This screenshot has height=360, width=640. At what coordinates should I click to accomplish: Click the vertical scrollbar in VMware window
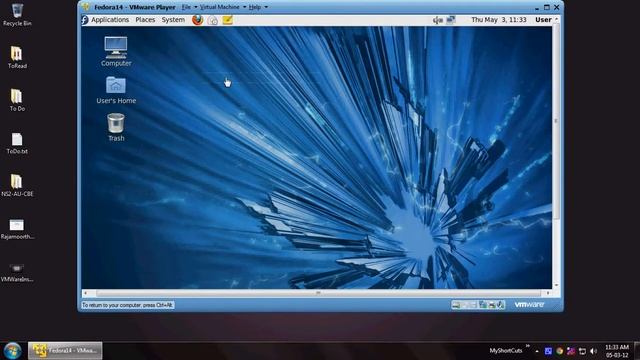556,121
